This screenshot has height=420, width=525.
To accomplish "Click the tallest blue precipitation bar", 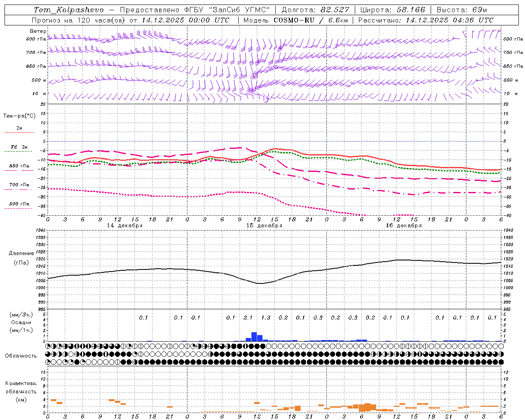I will [x=254, y=337].
